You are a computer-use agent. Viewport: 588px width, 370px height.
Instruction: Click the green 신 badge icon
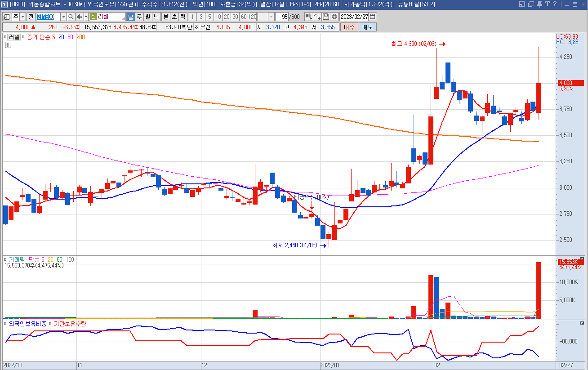tap(94, 17)
